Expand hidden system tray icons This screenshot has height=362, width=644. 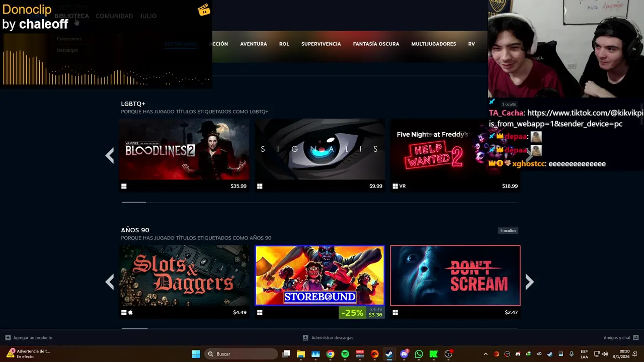pos(486,354)
